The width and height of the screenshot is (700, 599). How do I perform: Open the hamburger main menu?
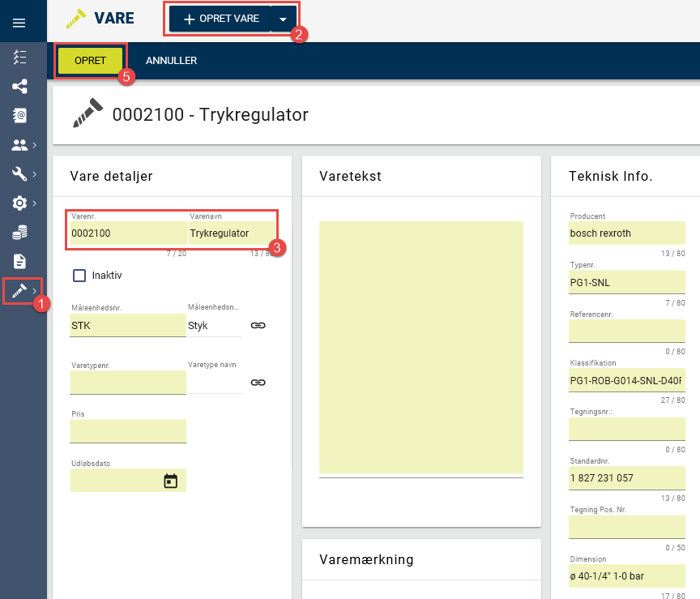19,23
